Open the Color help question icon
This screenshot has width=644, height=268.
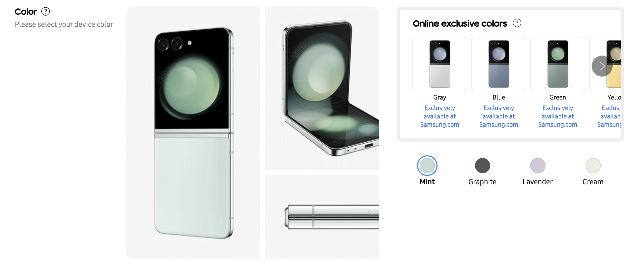tap(46, 12)
